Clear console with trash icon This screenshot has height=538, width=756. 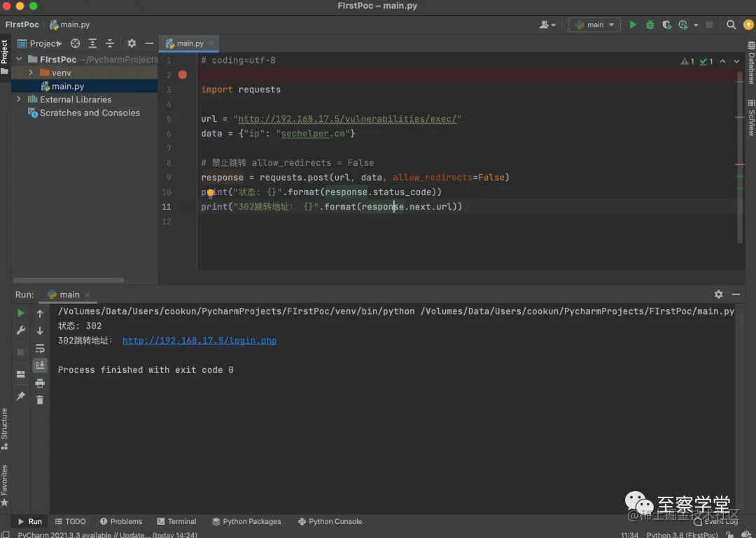[40, 400]
